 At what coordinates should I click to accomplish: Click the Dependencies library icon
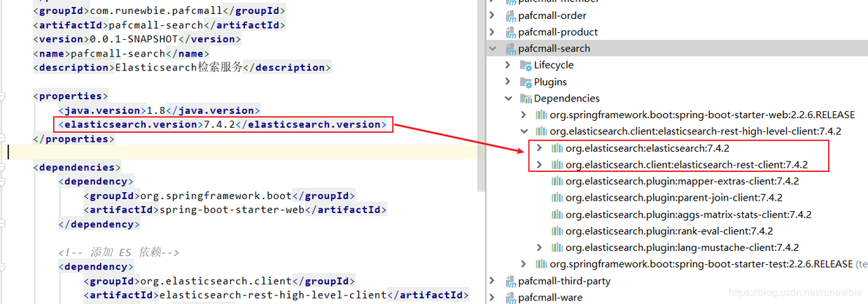click(526, 99)
